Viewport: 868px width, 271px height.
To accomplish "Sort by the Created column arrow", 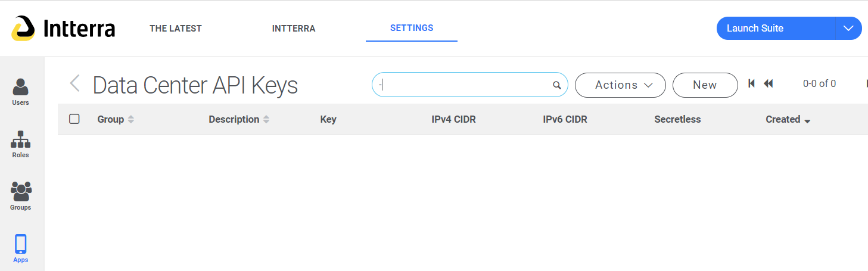I will 807,121.
